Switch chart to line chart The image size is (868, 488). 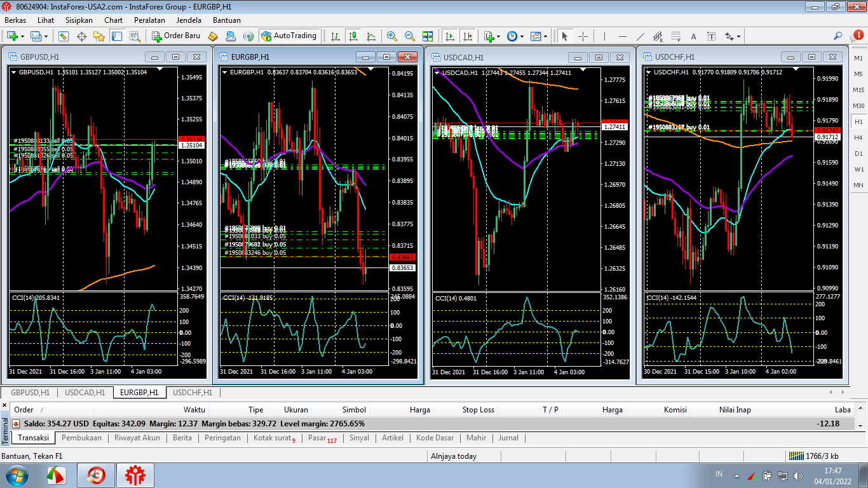coord(371,36)
